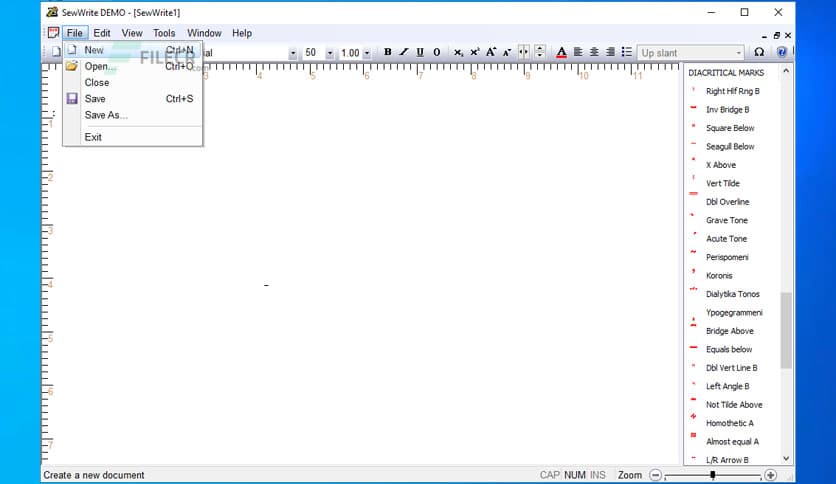Align text to the right
The width and height of the screenshot is (836, 484).
pyautogui.click(x=610, y=52)
